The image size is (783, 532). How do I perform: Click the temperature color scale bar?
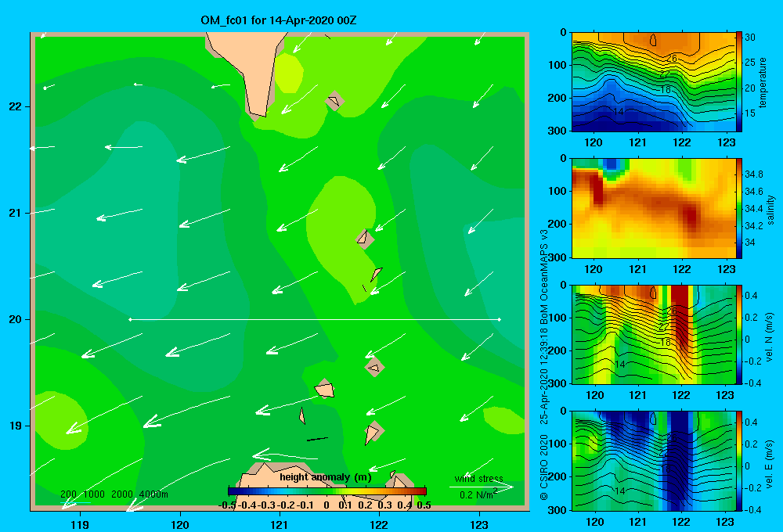pyautogui.click(x=739, y=82)
